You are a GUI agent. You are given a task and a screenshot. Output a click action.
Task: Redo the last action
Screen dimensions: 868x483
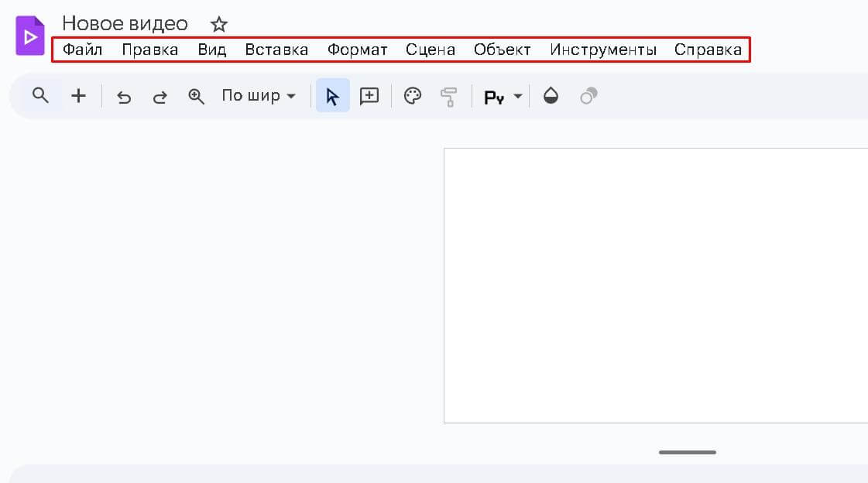pos(160,97)
